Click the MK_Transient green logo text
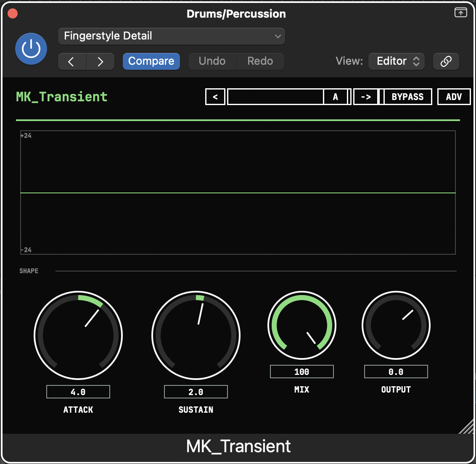This screenshot has height=464, width=476. (62, 97)
